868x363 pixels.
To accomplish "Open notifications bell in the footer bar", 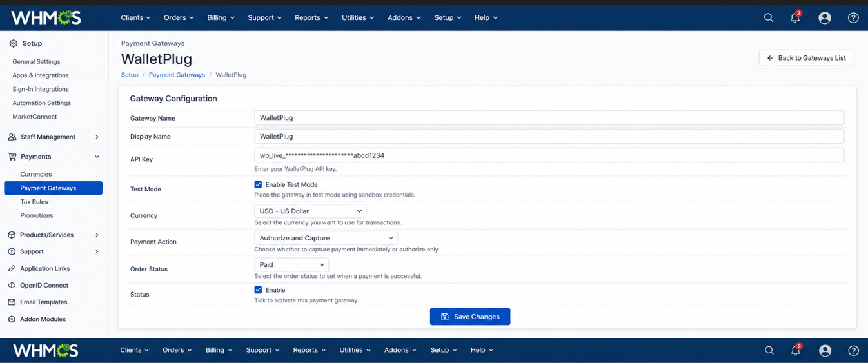I will [796, 350].
